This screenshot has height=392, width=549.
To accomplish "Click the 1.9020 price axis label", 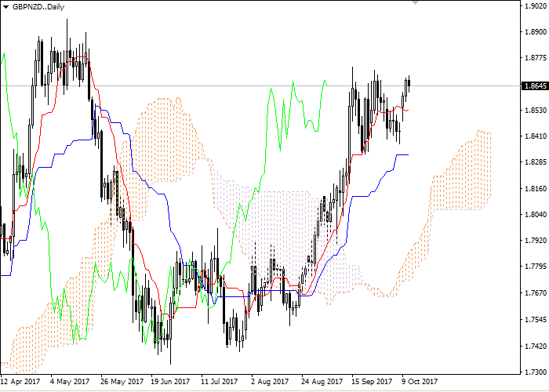I will pyautogui.click(x=536, y=6).
